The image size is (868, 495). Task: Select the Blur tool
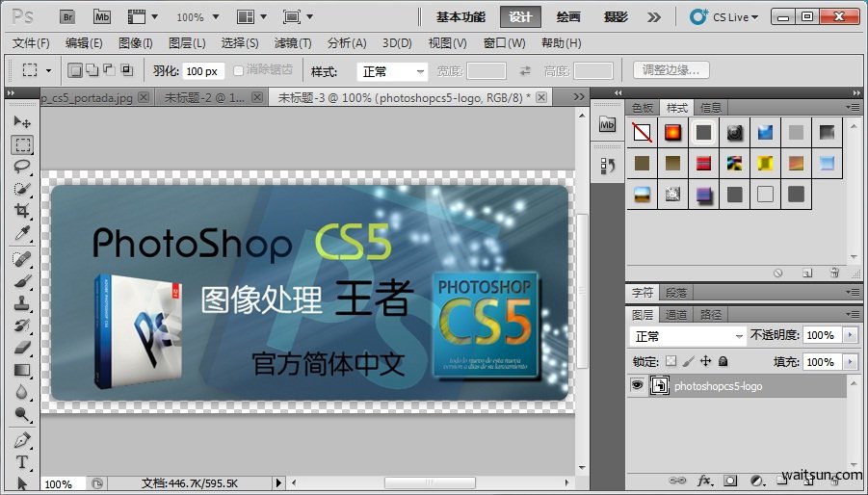(x=22, y=392)
